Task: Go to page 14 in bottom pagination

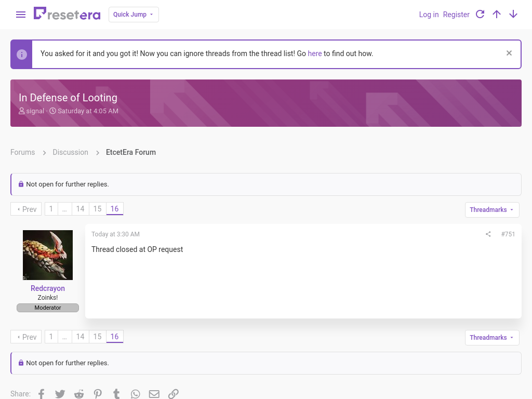Action: point(80,337)
